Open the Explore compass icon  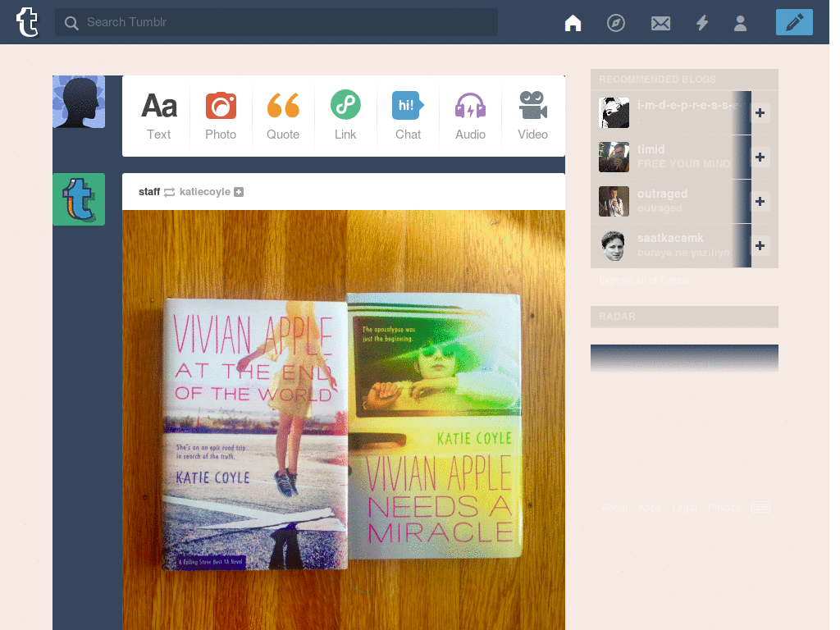pyautogui.click(x=615, y=22)
